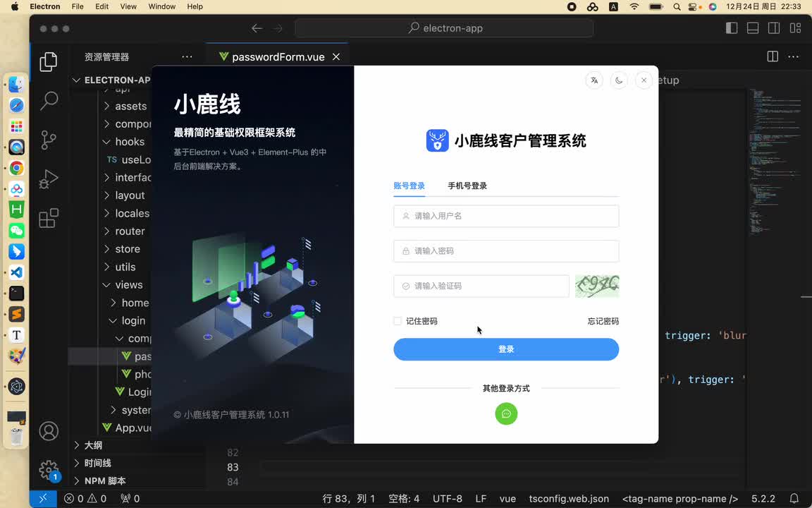Open the File menu
This screenshot has width=812, height=508.
coord(77,7)
